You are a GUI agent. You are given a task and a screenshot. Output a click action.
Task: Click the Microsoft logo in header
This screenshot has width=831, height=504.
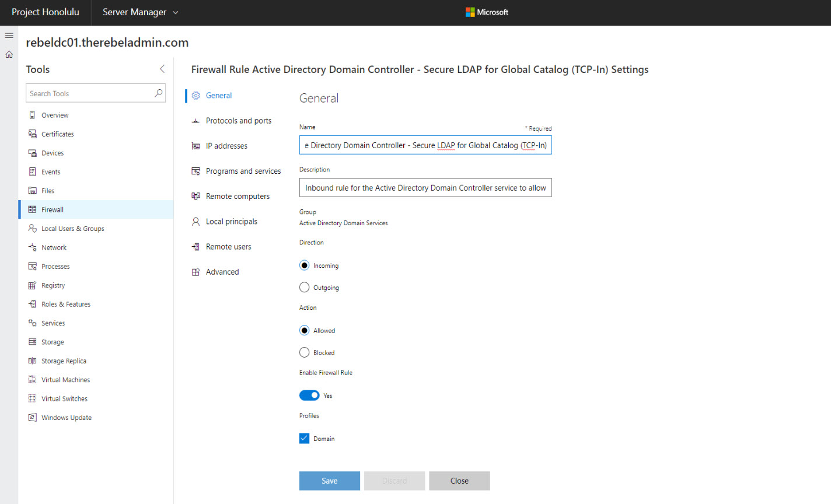tap(487, 12)
